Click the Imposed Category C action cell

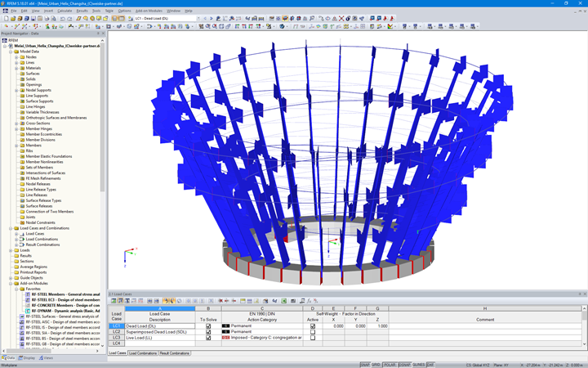(262, 338)
